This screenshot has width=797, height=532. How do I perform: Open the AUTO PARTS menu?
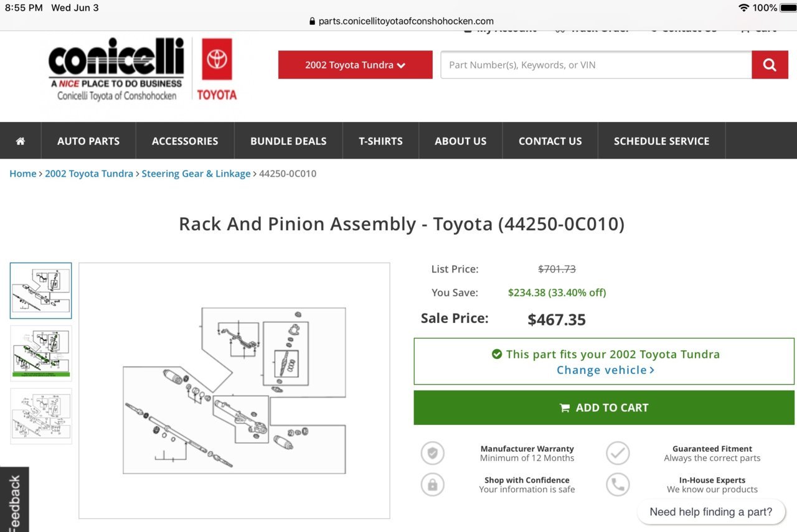coord(88,141)
